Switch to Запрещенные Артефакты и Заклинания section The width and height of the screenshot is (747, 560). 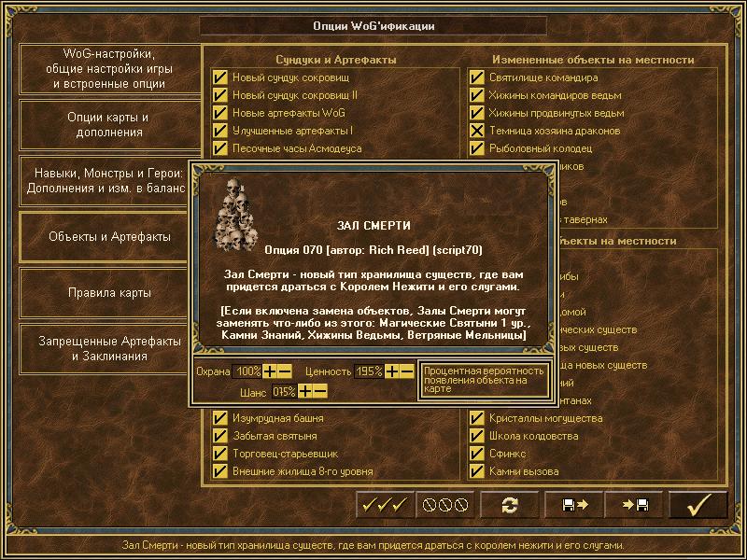pyautogui.click(x=109, y=348)
